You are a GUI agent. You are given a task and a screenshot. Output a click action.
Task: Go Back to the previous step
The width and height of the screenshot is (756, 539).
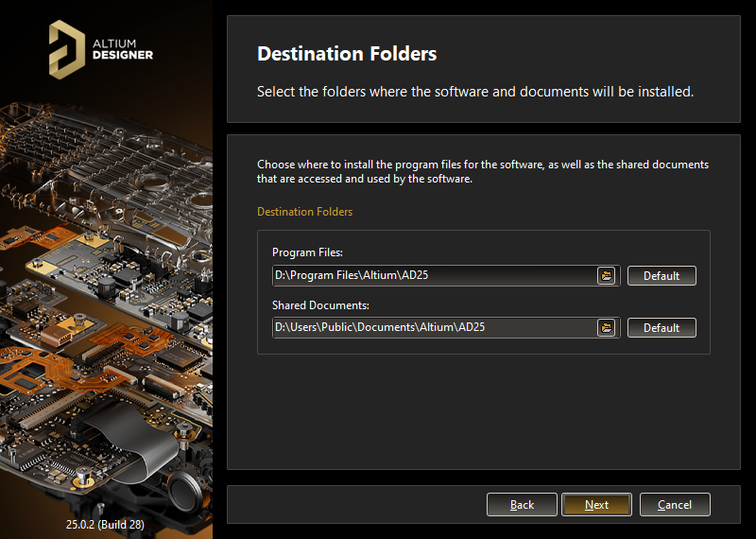tap(522, 504)
